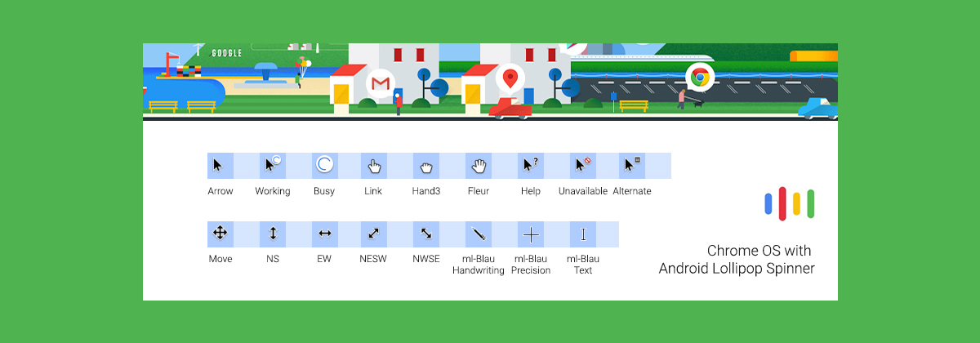Click the Google Maps pin in banner

[x=510, y=80]
